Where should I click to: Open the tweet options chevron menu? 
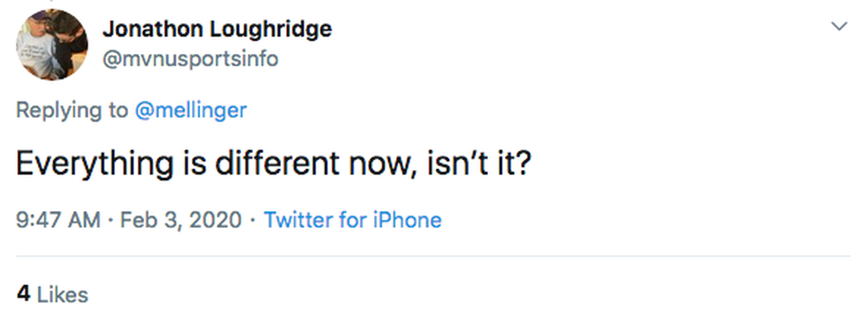839,27
